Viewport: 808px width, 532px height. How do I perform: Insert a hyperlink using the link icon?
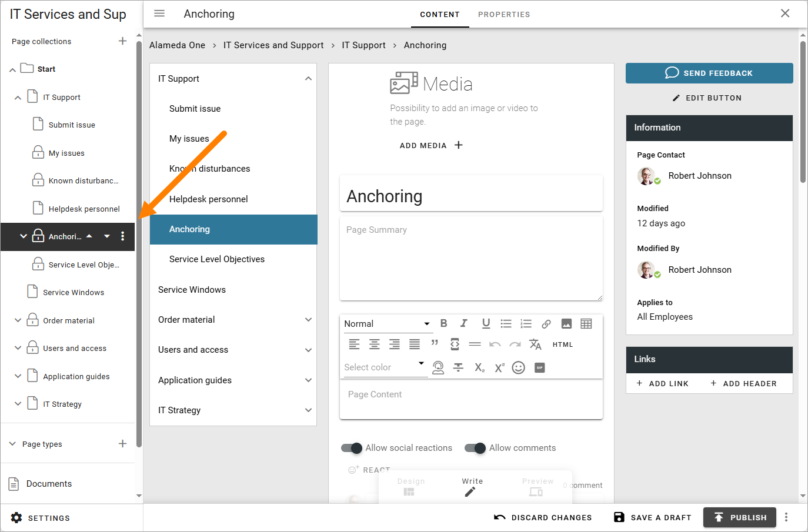click(546, 323)
